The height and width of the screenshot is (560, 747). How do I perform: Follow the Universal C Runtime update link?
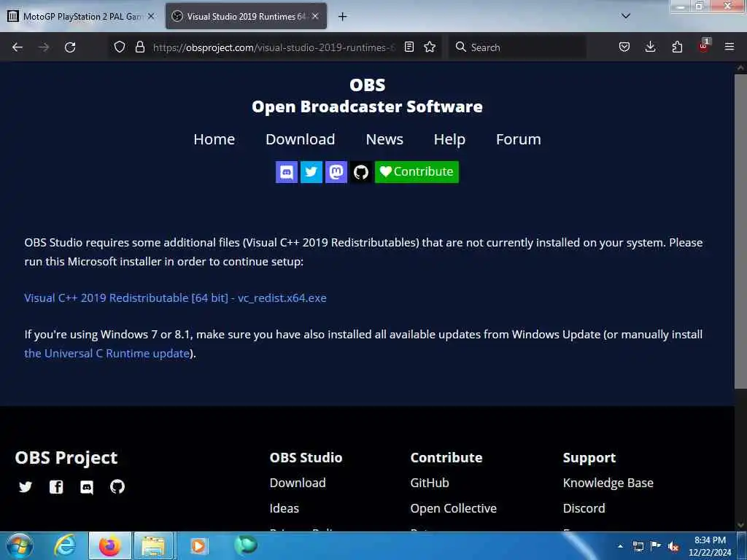107,354
